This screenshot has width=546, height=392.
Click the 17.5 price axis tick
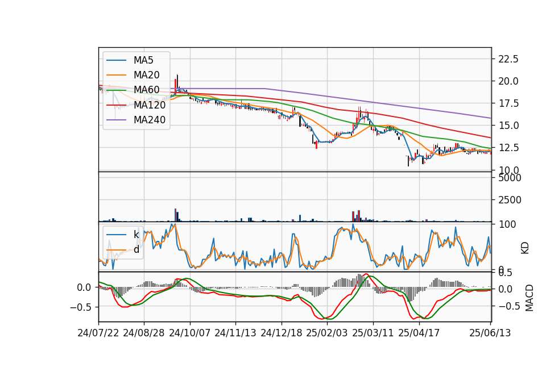coord(508,103)
